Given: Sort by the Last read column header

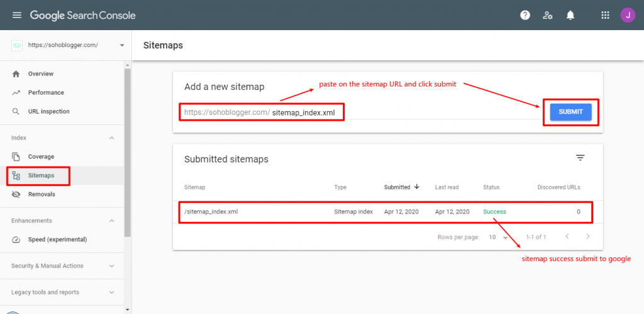Looking at the screenshot, I should tap(447, 187).
